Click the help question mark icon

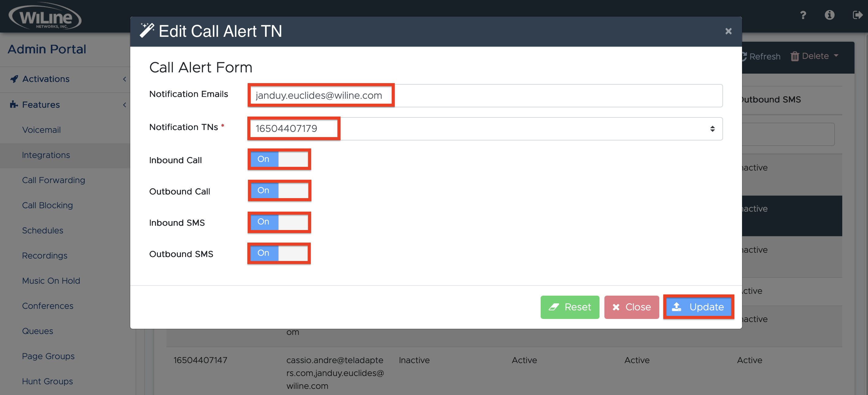click(x=803, y=15)
